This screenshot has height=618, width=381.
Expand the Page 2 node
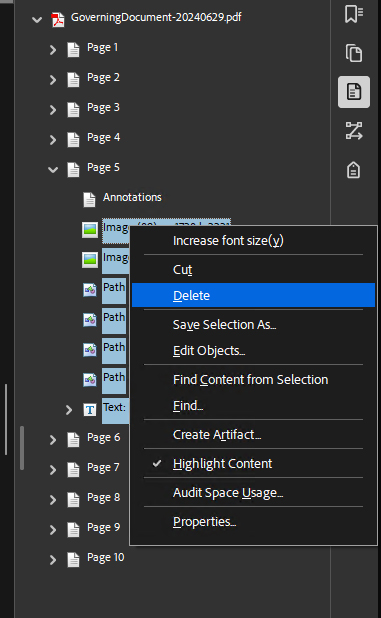click(x=53, y=80)
